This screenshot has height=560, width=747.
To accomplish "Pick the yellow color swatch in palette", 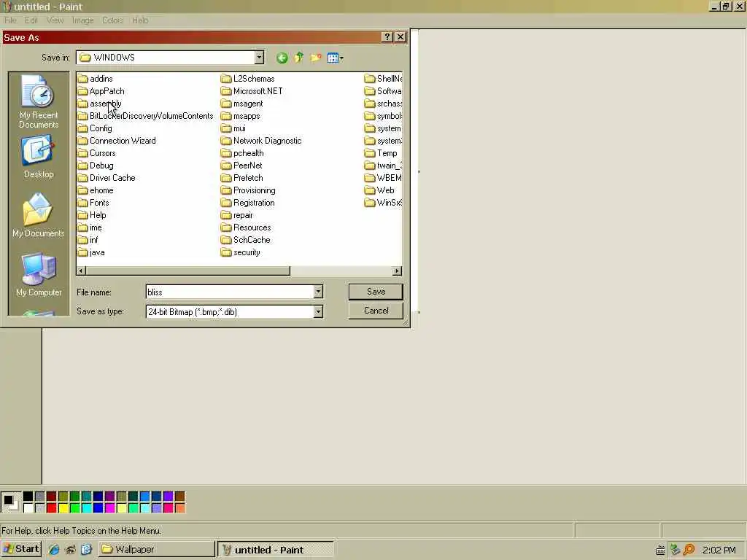I will pyautogui.click(x=63, y=508).
